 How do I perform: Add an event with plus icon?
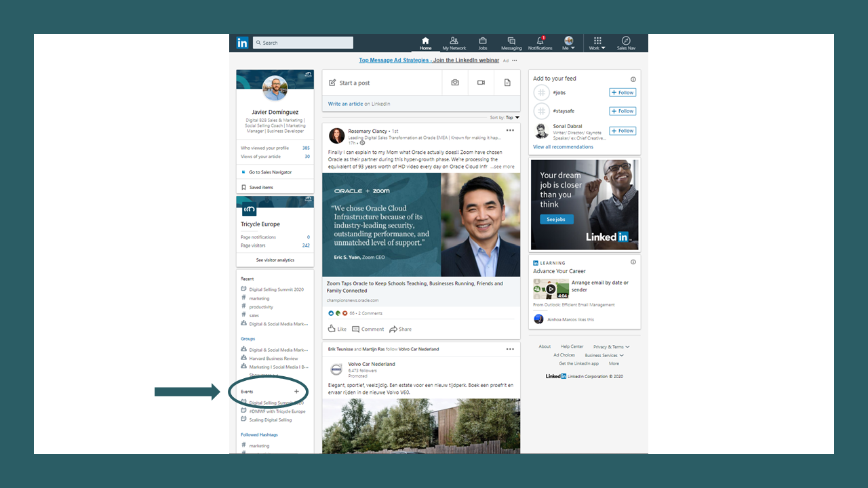coord(296,392)
